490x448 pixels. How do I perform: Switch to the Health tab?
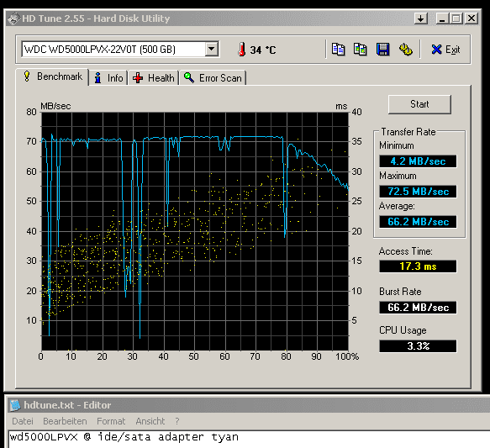[154, 78]
